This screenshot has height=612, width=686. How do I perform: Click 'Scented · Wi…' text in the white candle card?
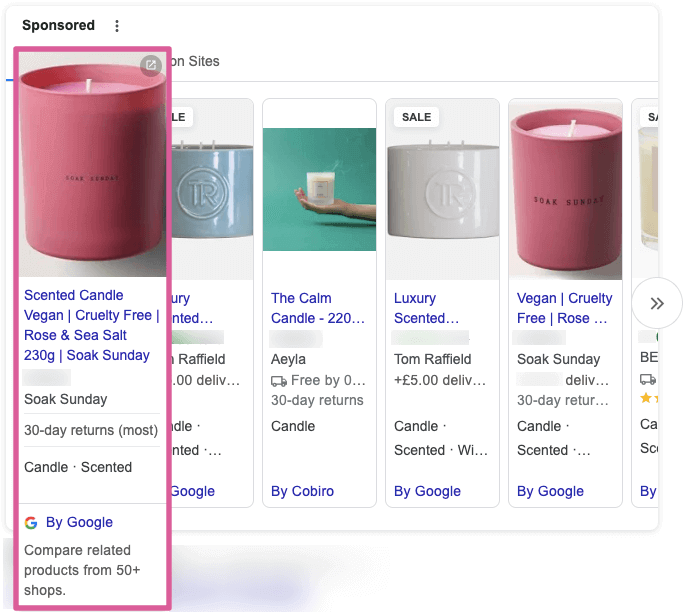point(441,450)
